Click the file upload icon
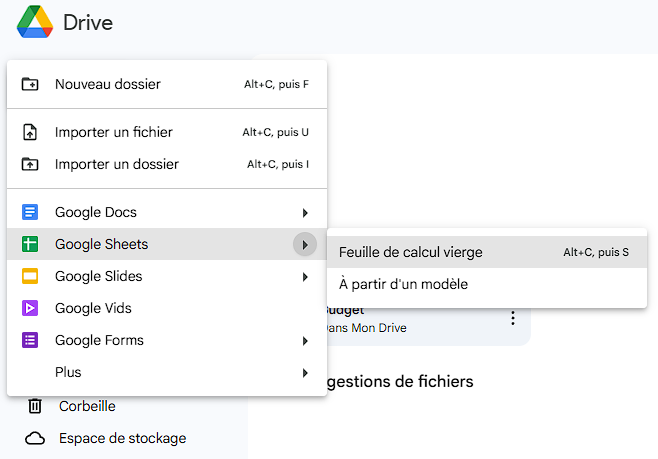 pos(30,132)
